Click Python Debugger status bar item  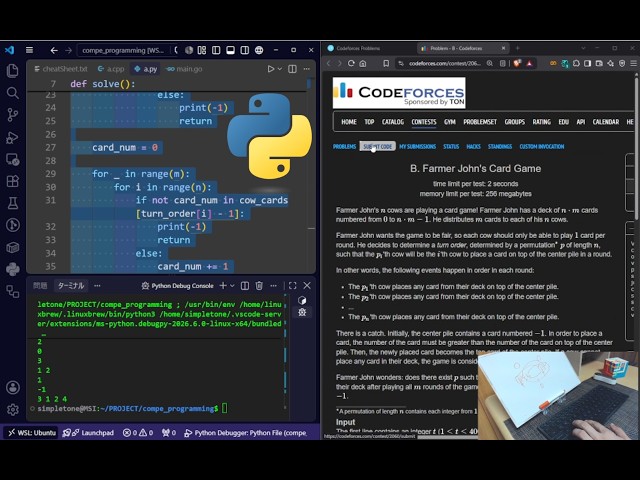pos(246,433)
